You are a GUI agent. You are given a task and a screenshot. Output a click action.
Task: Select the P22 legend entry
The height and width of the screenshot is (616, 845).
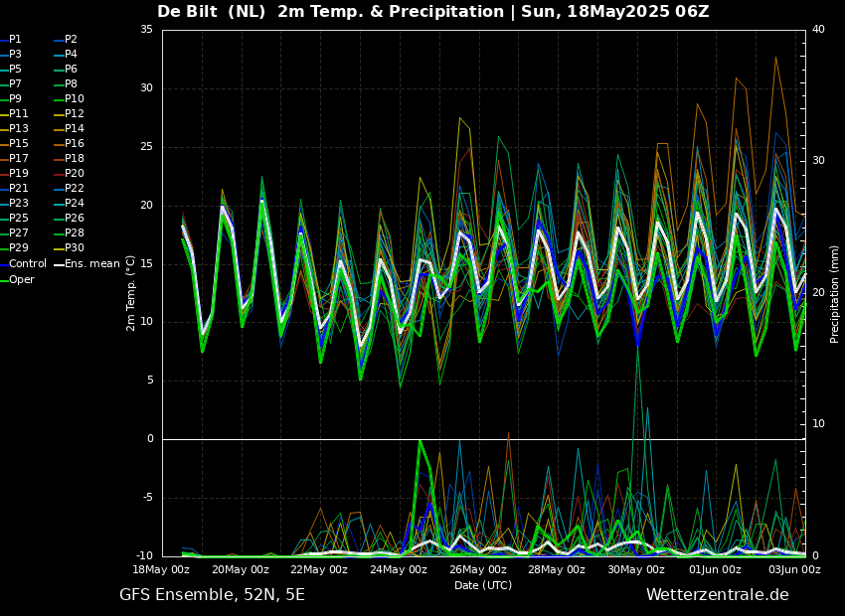pyautogui.click(x=69, y=188)
